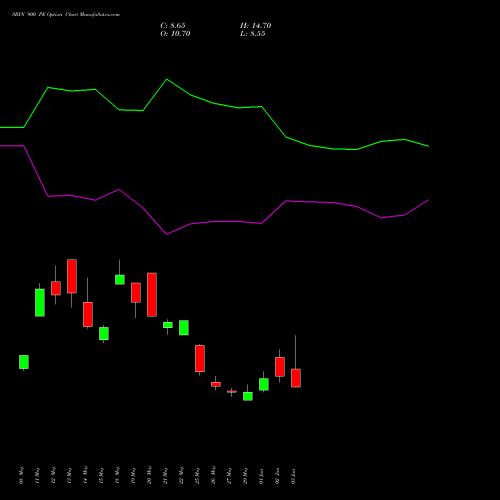Click the SBIN 900 PE chart title
The height and width of the screenshot is (500, 500).
click(66, 15)
